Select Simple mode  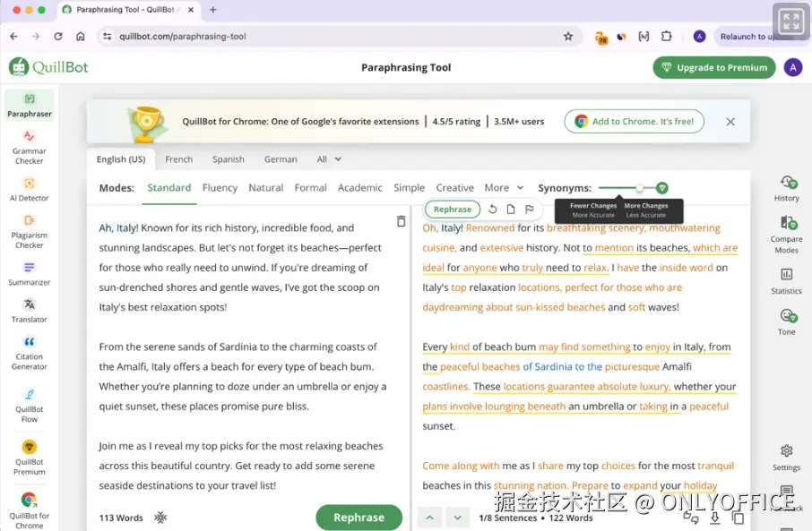[x=409, y=188]
